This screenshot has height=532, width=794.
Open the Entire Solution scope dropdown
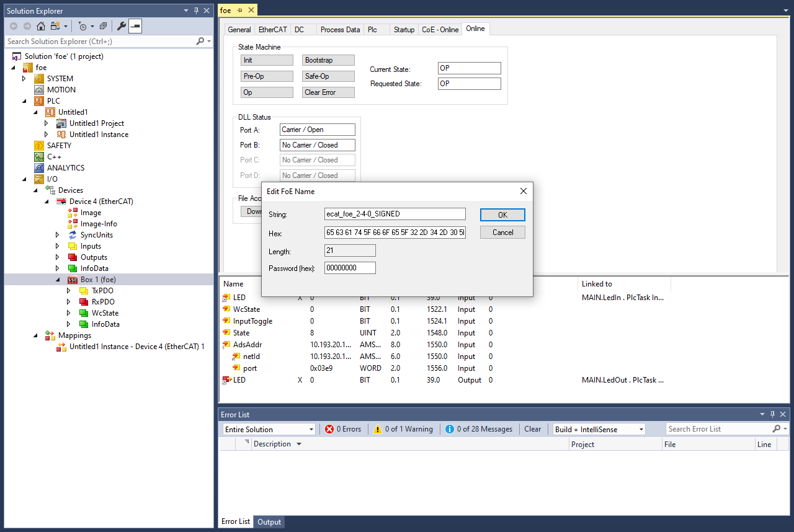(x=269, y=429)
